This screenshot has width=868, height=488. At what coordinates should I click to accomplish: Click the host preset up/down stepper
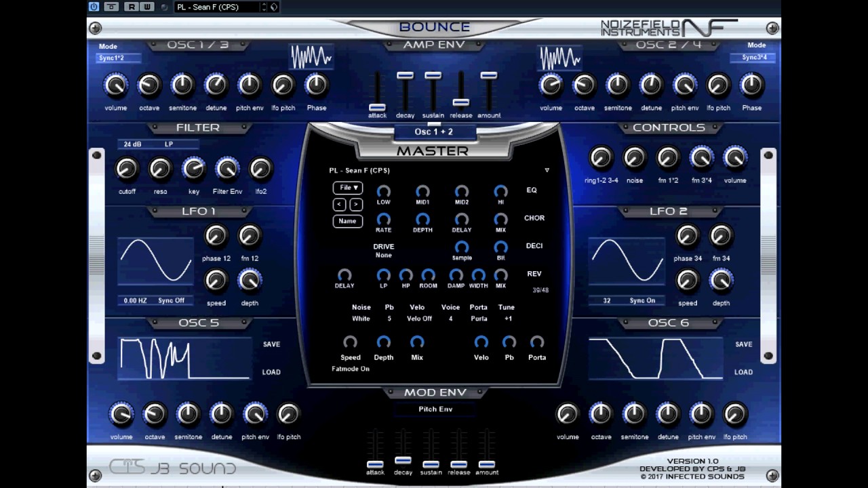click(263, 7)
